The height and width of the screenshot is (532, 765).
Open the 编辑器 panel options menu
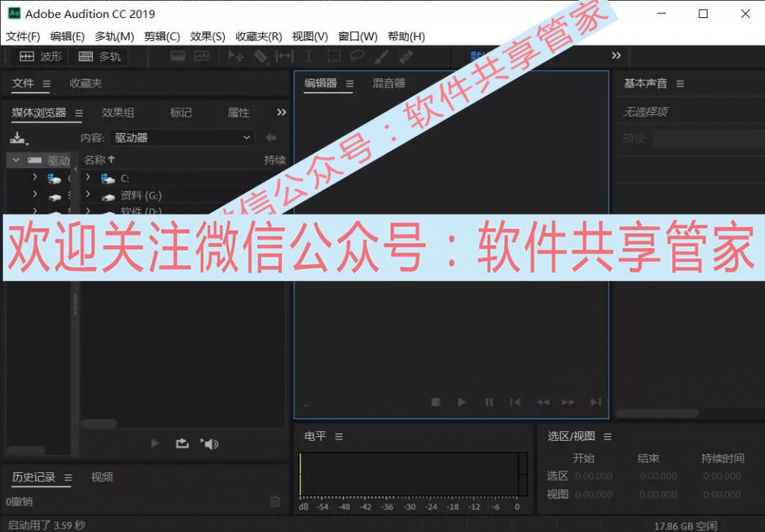coord(350,84)
